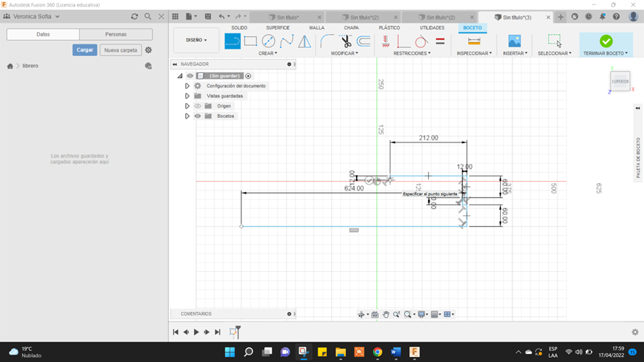Toggle visibility of Bocetos folder
The height and width of the screenshot is (362, 644).
coord(198,116)
